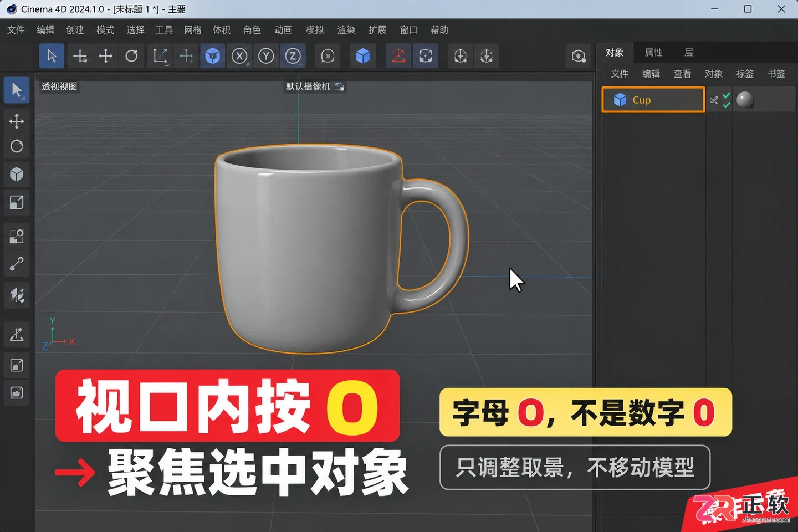The image size is (798, 532).
Task: Click the 对象 tab
Action: 615,53
